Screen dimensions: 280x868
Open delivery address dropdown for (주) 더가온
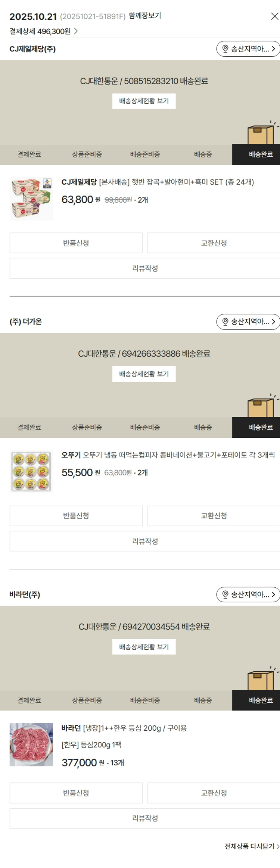coord(248,322)
